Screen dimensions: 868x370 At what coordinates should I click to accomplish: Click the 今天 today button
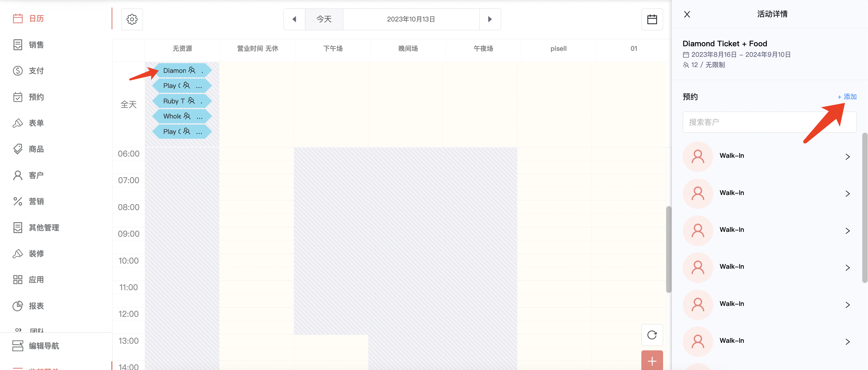[x=324, y=19]
